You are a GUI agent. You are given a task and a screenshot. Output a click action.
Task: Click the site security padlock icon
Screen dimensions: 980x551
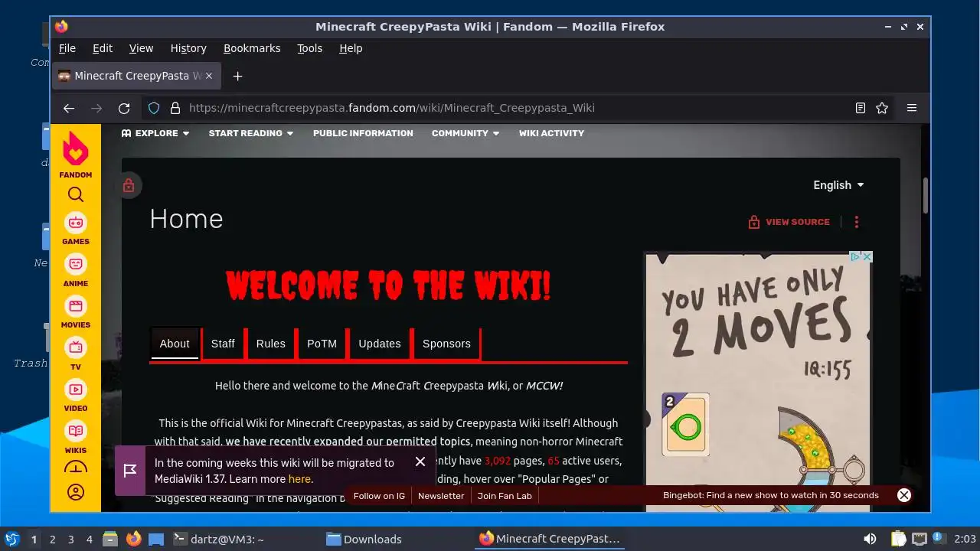175,108
